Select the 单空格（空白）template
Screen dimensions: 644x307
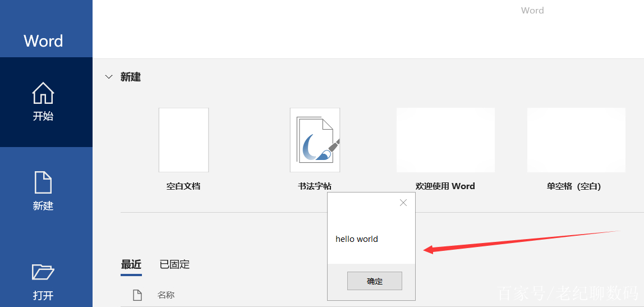(576, 140)
